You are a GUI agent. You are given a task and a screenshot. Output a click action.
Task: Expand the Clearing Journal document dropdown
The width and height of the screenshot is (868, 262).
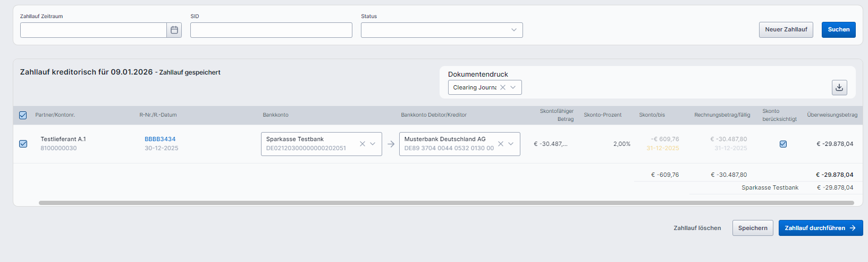point(513,87)
